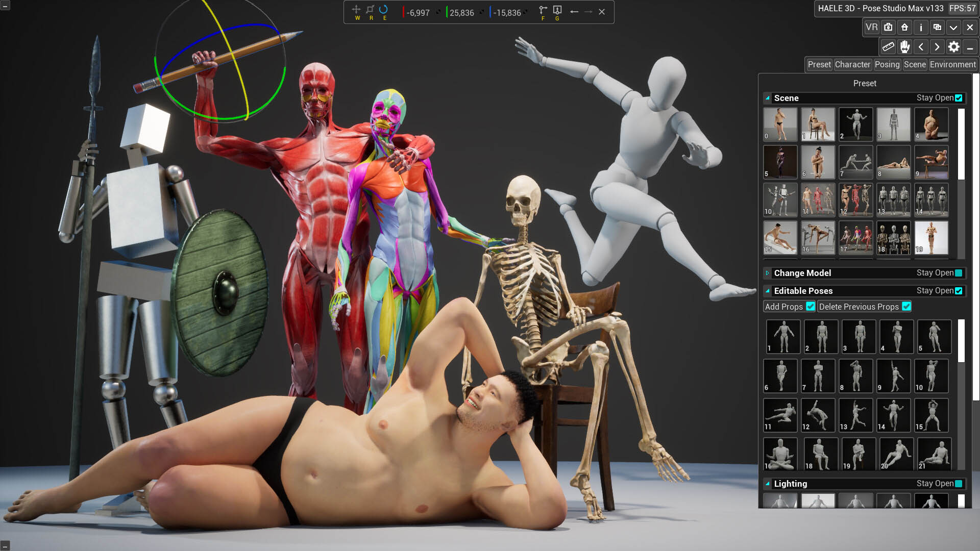Click the hand pose icon

(904, 47)
